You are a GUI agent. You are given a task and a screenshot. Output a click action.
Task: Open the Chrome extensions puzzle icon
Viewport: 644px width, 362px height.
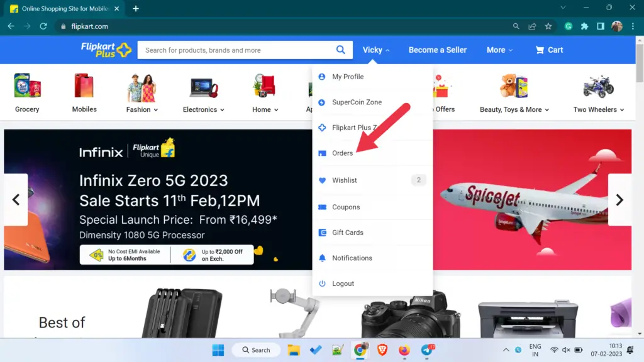tap(584, 26)
